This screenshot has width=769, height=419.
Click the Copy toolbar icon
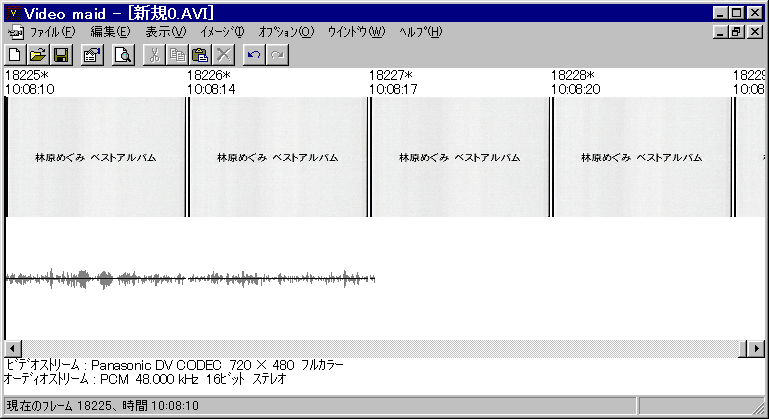pyautogui.click(x=177, y=55)
